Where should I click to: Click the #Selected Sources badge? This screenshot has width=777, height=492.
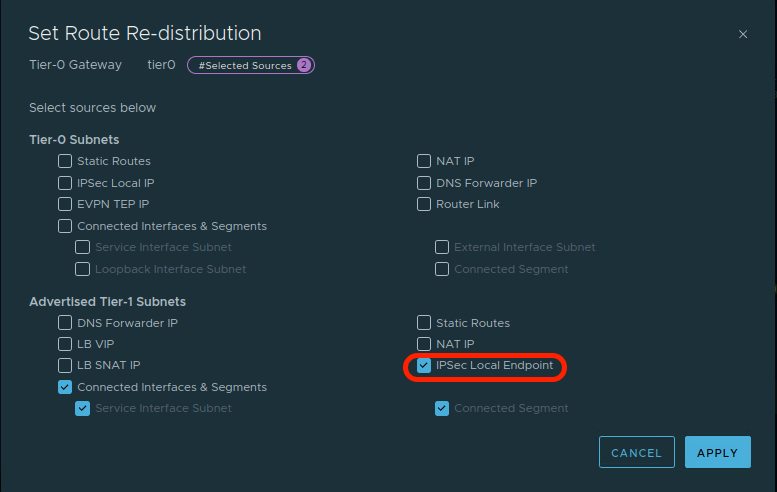[250, 65]
